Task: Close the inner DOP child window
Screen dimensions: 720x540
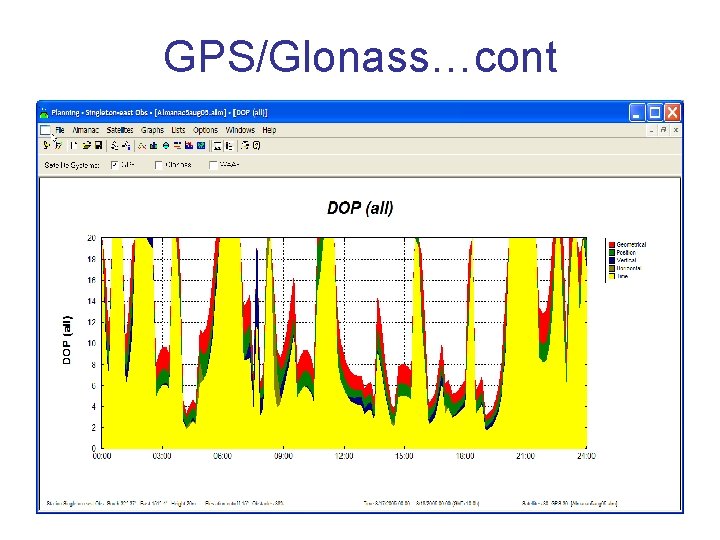Action: pos(676,130)
